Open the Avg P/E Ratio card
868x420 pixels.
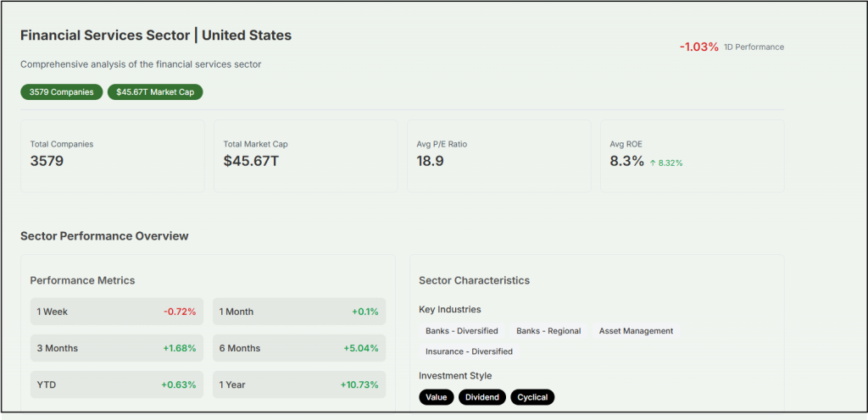pyautogui.click(x=498, y=156)
